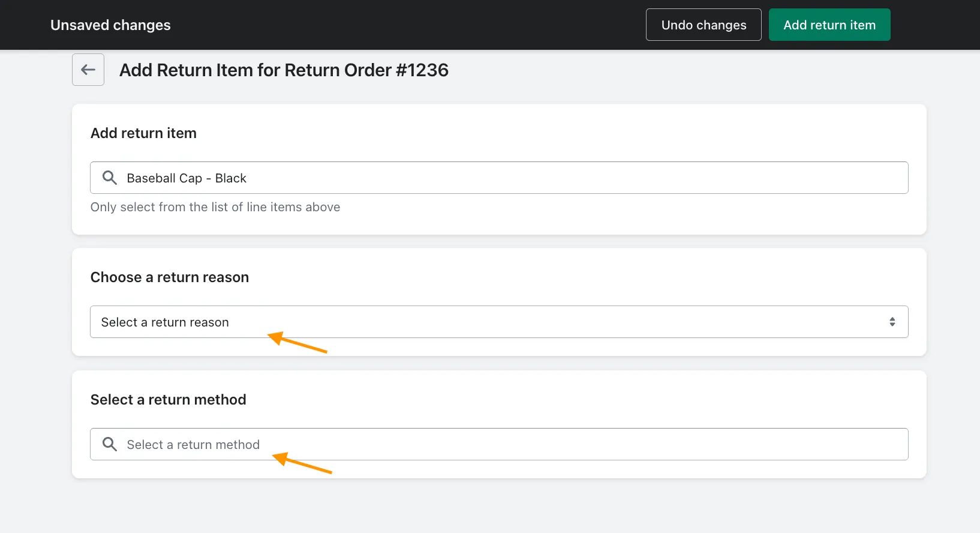
Task: Open the return reason dropdown arrows
Action: pyautogui.click(x=892, y=322)
